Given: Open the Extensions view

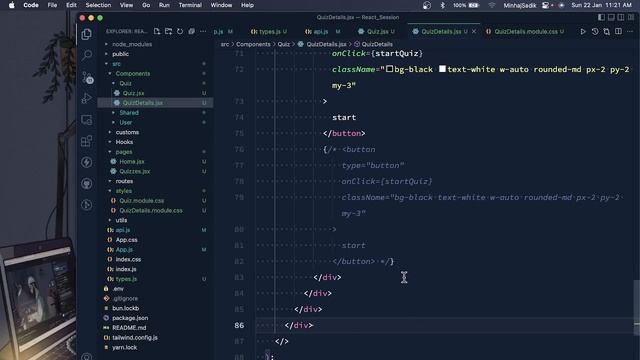Looking at the screenshot, I should (87, 141).
